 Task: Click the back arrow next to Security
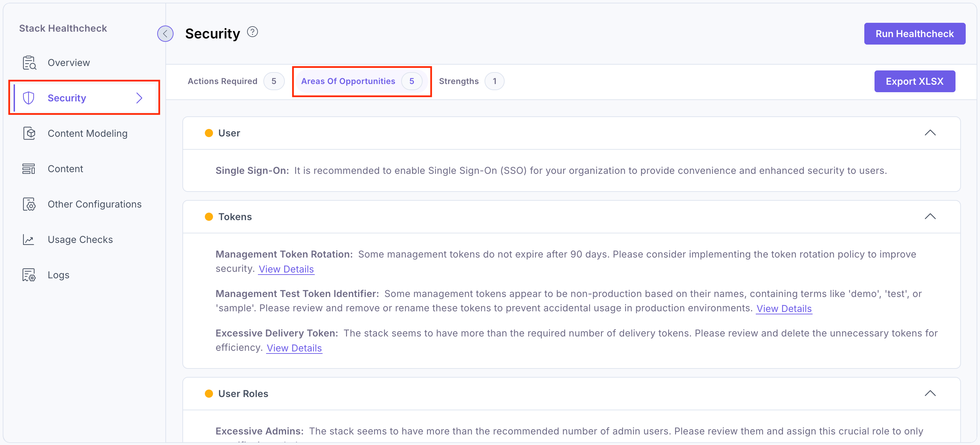point(165,33)
